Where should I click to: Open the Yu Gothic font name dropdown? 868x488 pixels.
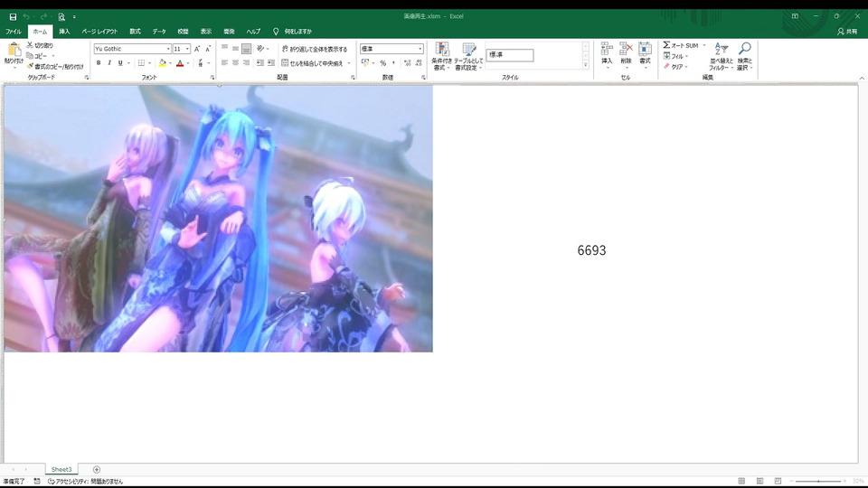[168, 49]
